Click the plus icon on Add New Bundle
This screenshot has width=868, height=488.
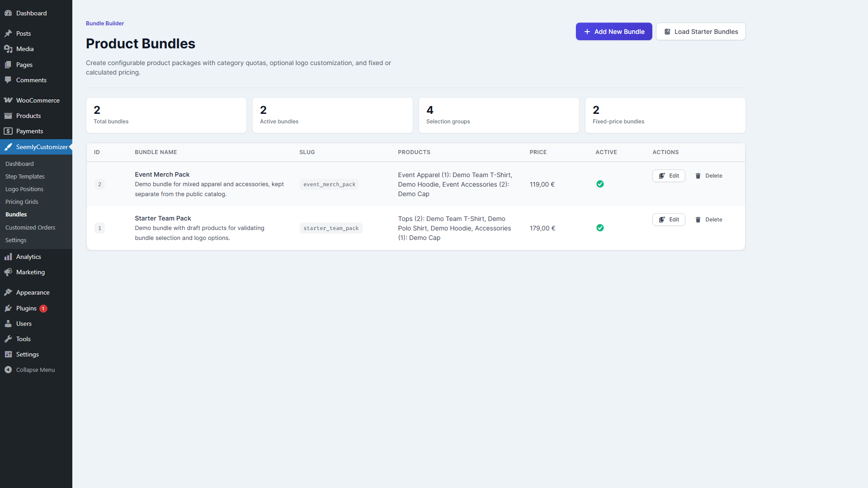[x=587, y=32]
